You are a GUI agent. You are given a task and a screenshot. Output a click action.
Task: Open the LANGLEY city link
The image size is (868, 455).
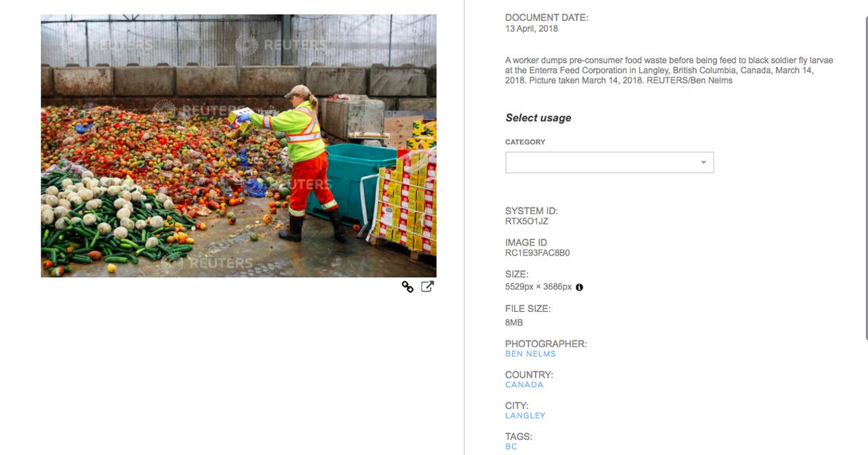tap(525, 415)
